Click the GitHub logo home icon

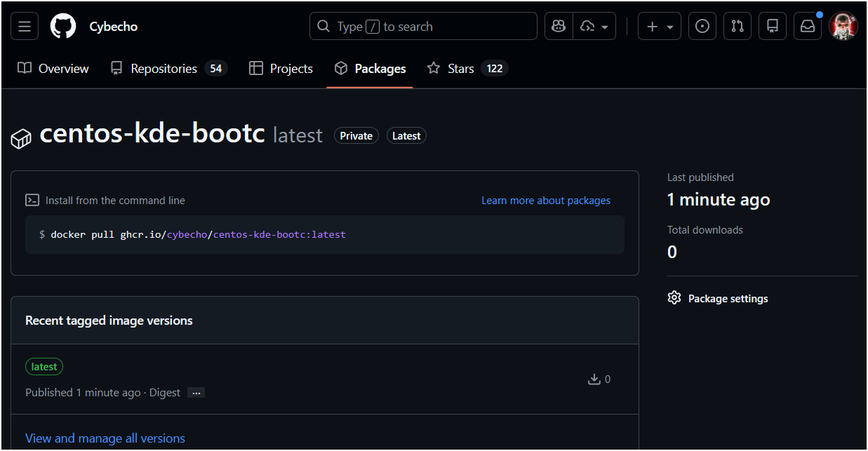point(63,27)
